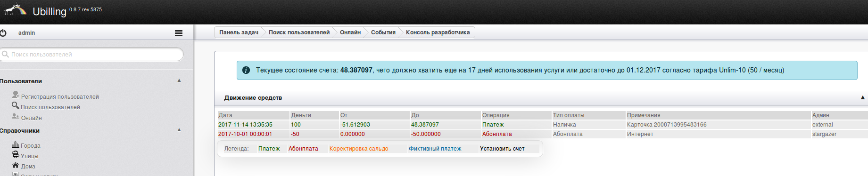Click the Улицы link

30,156
